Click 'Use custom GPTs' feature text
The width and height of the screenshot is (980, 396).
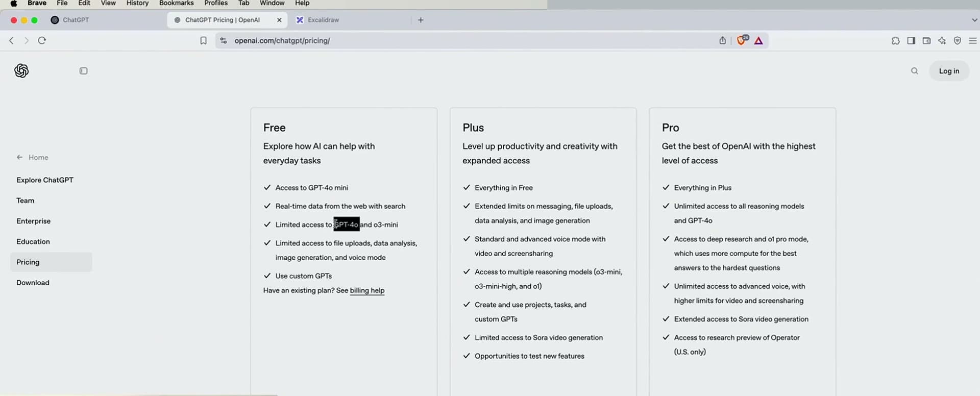pos(304,276)
